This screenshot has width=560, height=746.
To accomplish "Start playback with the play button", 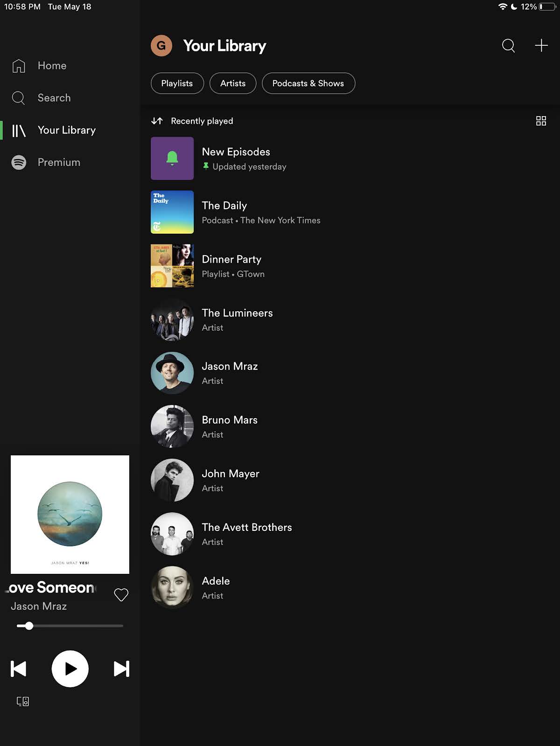I will (70, 669).
